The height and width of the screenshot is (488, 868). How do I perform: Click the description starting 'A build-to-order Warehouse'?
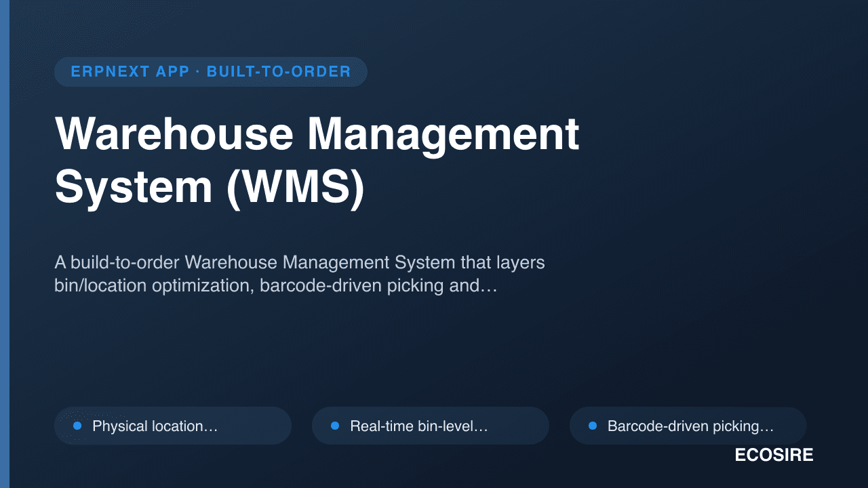(x=300, y=274)
